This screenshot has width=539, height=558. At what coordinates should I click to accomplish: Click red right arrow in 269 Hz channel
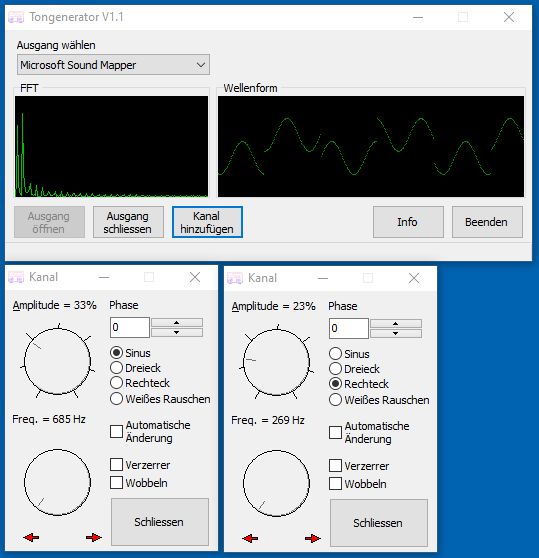pos(313,538)
